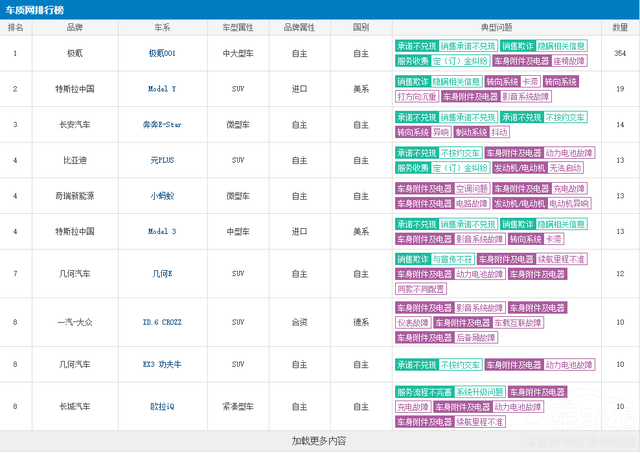Open the 元PLUS series link
The height and width of the screenshot is (453, 640).
(x=161, y=160)
